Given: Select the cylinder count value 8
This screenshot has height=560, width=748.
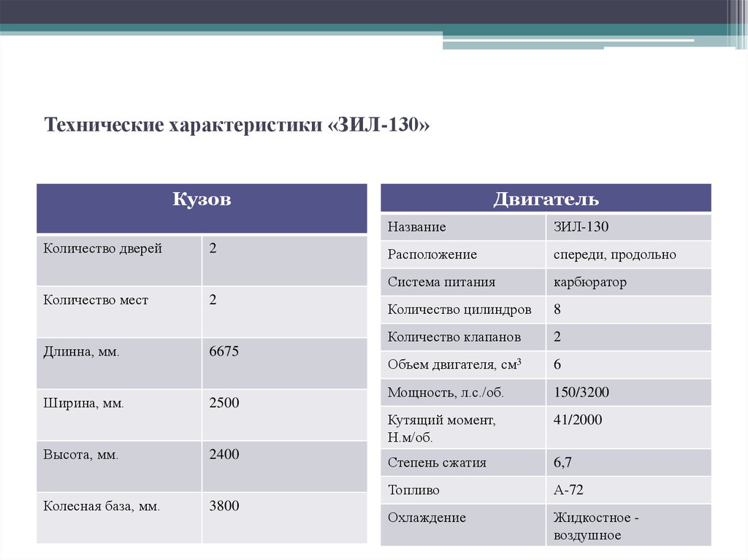Looking at the screenshot, I should [x=557, y=309].
